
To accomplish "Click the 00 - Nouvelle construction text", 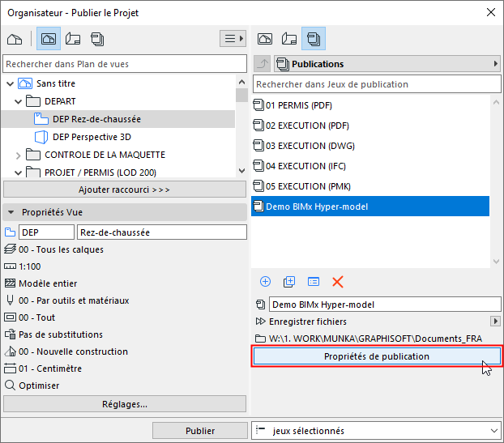I will (73, 351).
